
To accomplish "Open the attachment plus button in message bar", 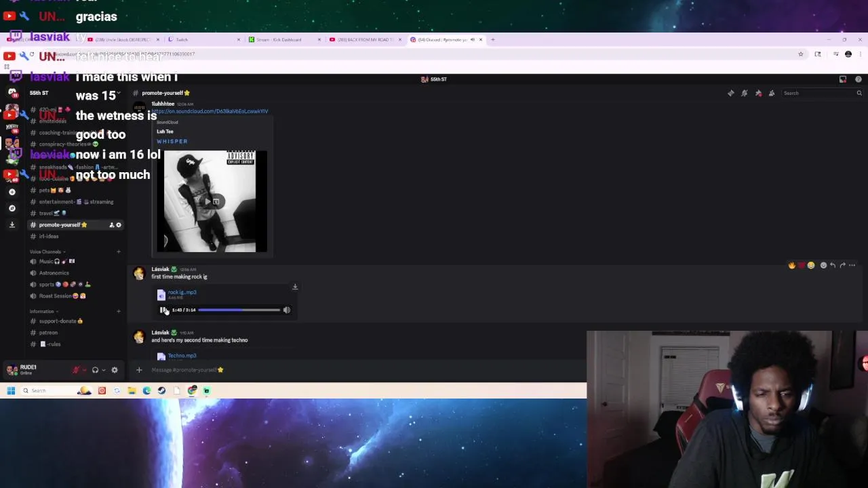I will click(x=139, y=370).
